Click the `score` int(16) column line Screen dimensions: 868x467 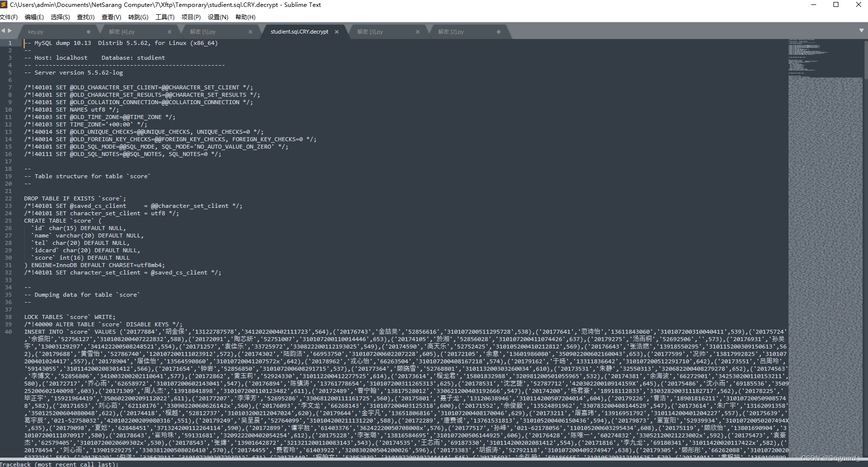point(80,258)
